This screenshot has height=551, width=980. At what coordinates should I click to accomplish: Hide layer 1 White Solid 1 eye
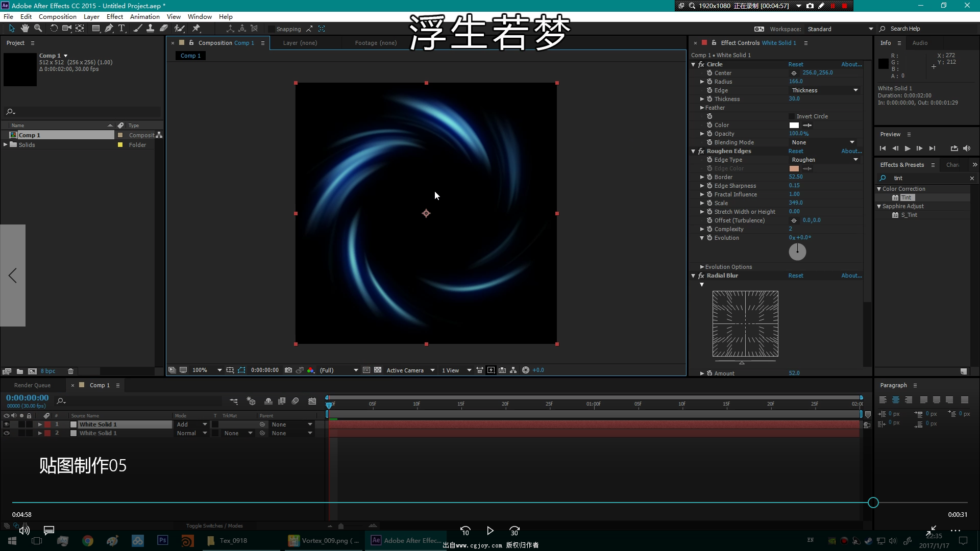click(7, 424)
